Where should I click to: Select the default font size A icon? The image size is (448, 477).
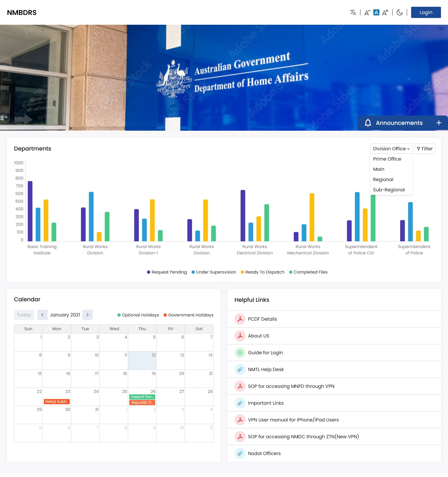[376, 12]
